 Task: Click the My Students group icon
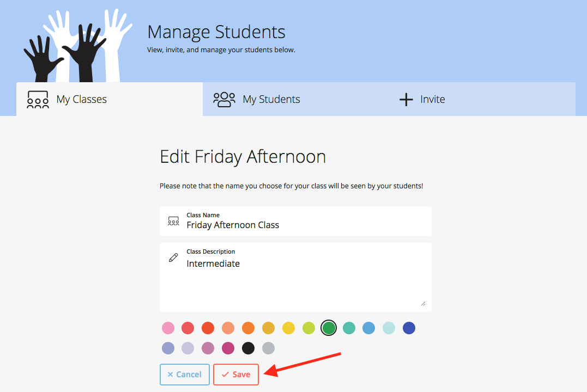224,100
